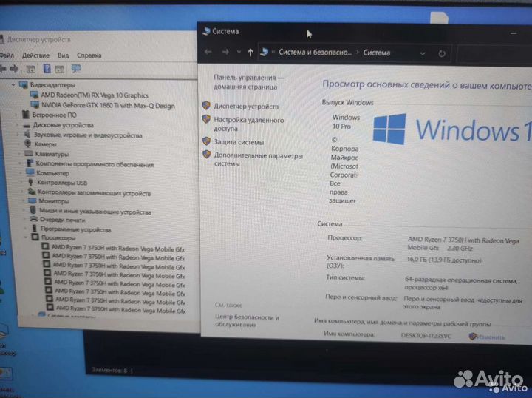
Task: Click the properties sheet toolbar icon in Device Manager
Action: click(31, 70)
